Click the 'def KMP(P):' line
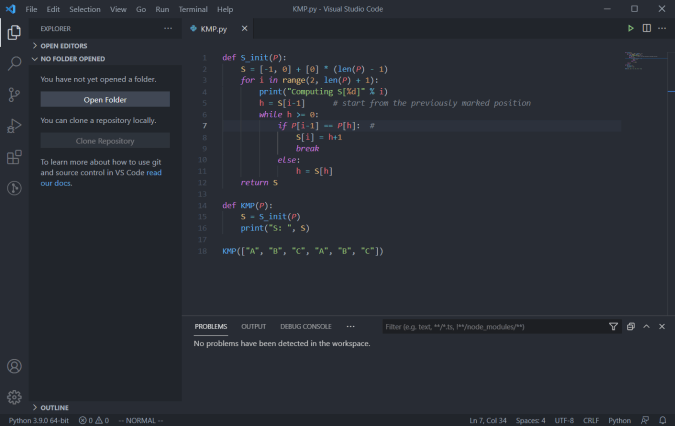 [x=248, y=205]
